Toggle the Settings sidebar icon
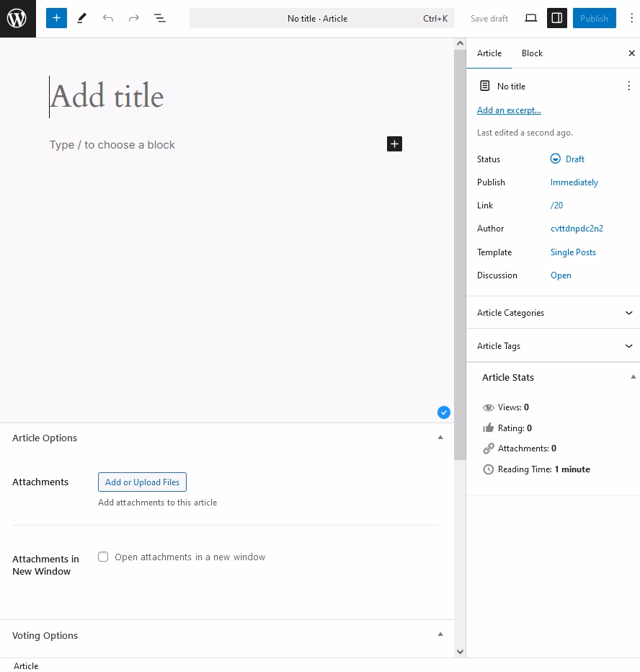This screenshot has width=640, height=672. tap(557, 18)
